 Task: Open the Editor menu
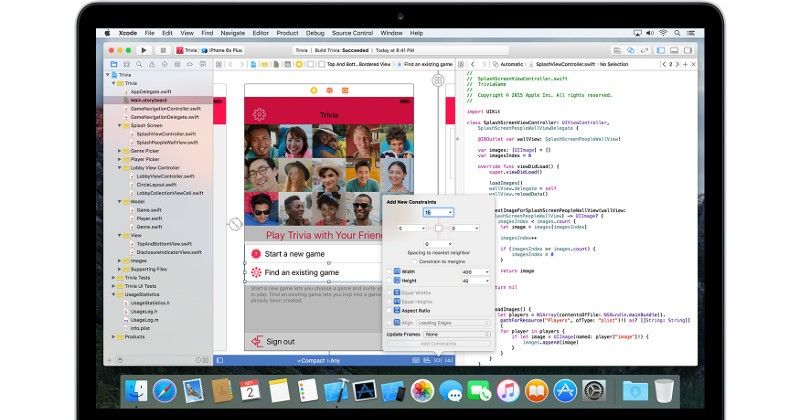(259, 33)
